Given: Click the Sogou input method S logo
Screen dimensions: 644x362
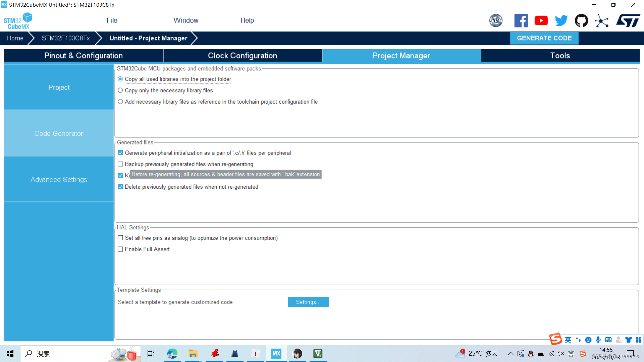Looking at the screenshot, I should click(x=555, y=339).
